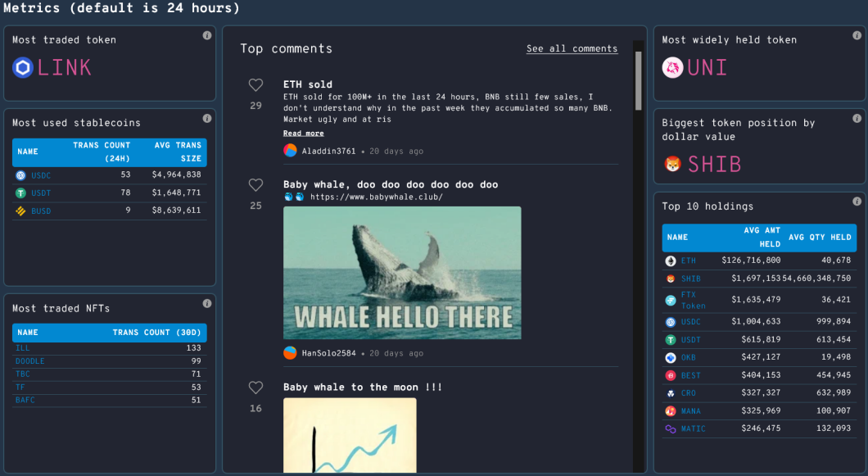Open TBC NFT collection link
The height and width of the screenshot is (476, 868).
click(x=23, y=374)
